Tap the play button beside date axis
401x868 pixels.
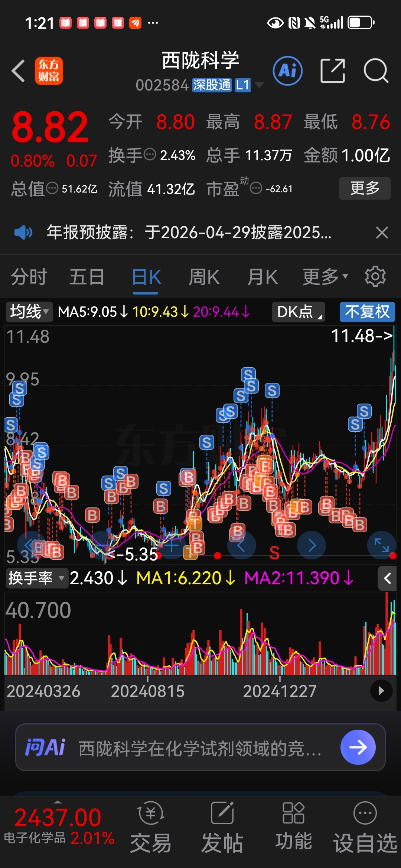click(x=381, y=691)
